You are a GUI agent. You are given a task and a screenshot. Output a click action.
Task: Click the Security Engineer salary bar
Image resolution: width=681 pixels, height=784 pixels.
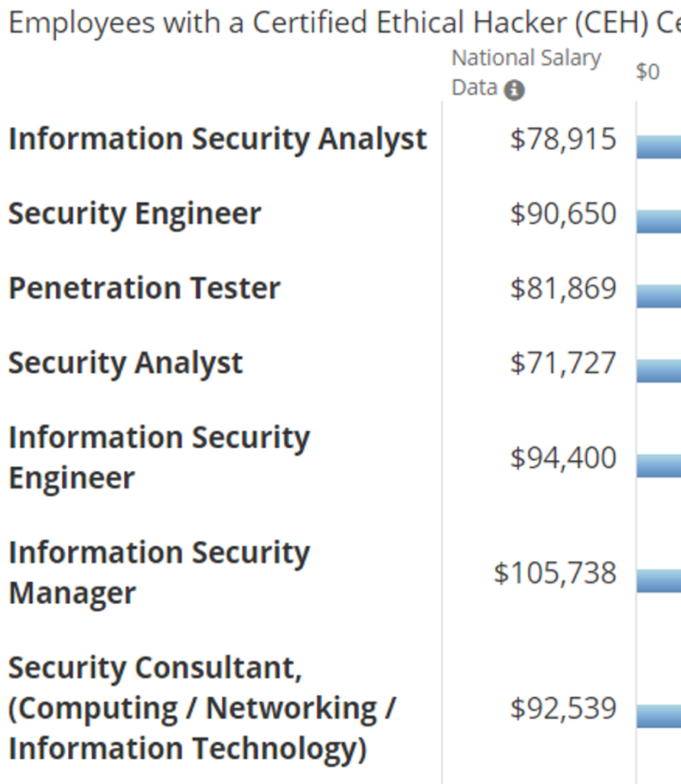pyautogui.click(x=659, y=220)
